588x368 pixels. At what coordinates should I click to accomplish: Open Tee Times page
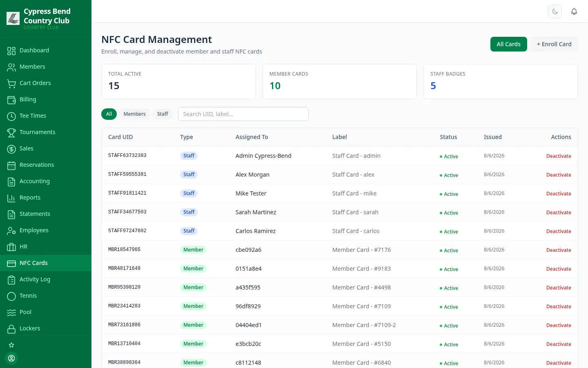point(46,116)
